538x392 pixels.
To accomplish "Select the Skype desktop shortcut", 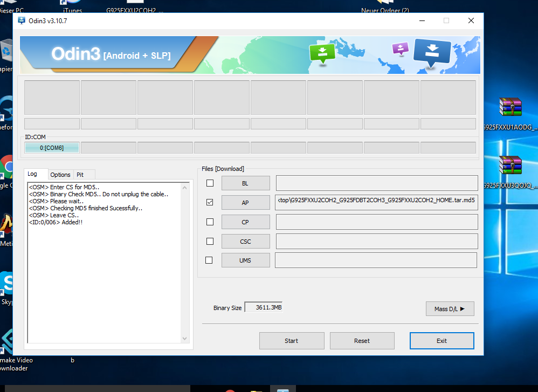I will pos(6,287).
